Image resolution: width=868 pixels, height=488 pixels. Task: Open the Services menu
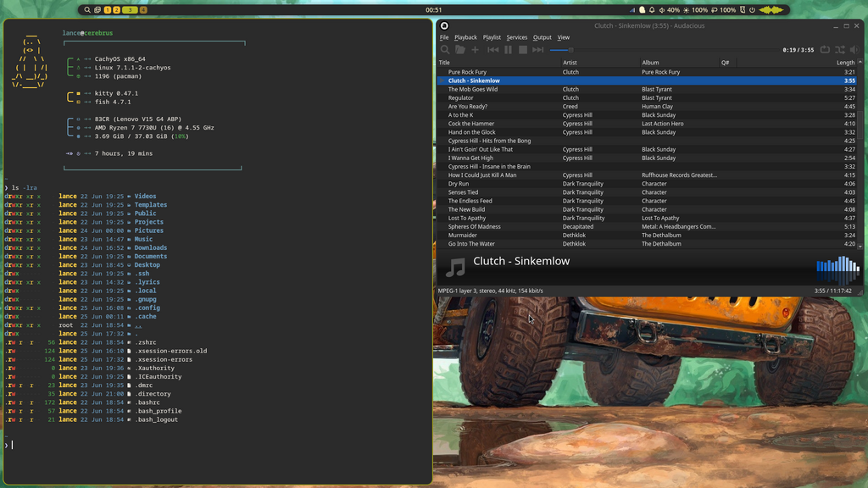click(x=516, y=37)
